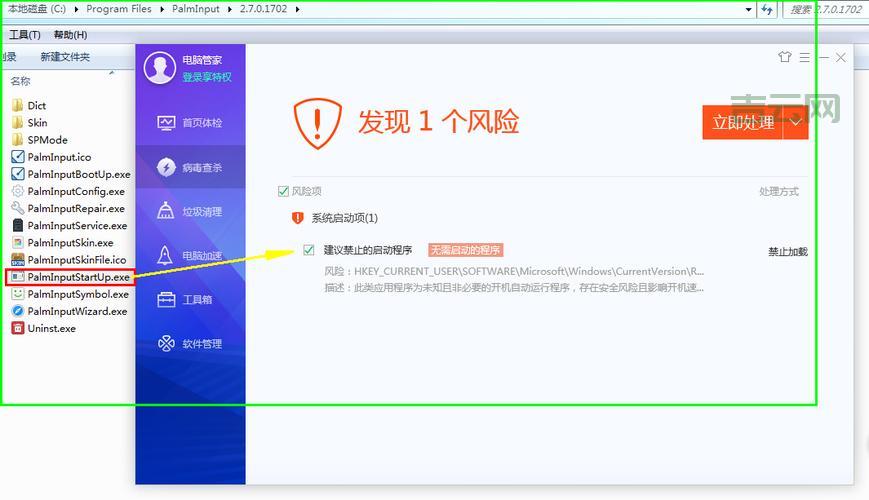Image resolution: width=869 pixels, height=500 pixels.
Task: Select the Skin folder
Action: pyautogui.click(x=29, y=123)
